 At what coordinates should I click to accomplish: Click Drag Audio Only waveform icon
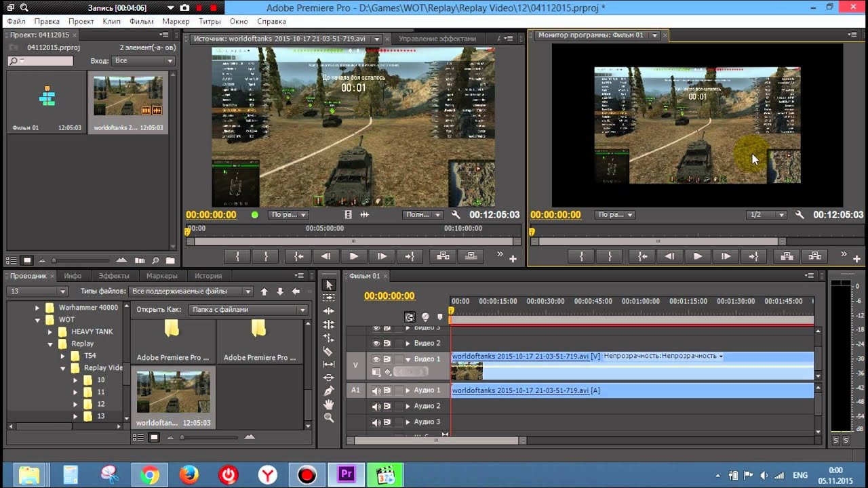(x=364, y=215)
